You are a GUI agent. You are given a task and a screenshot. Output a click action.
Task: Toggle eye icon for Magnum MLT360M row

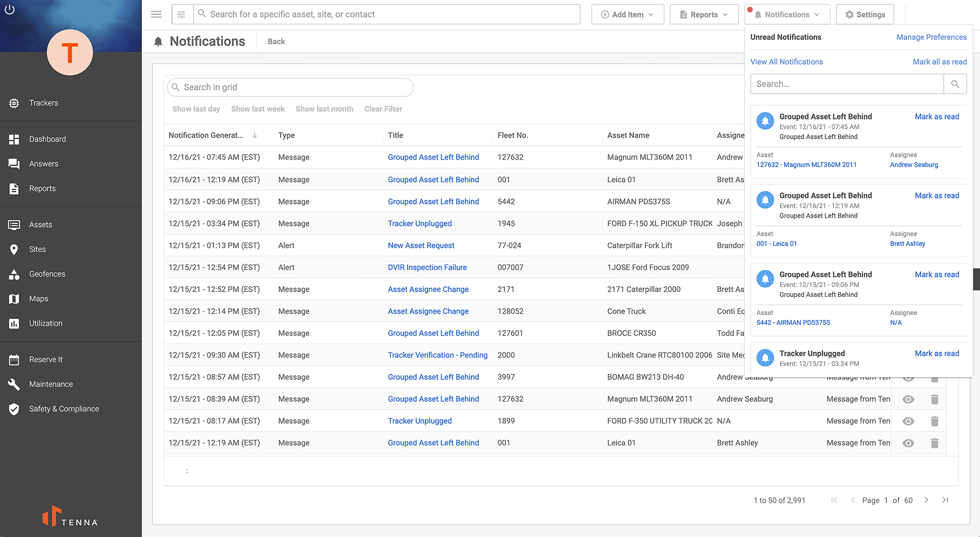point(909,399)
